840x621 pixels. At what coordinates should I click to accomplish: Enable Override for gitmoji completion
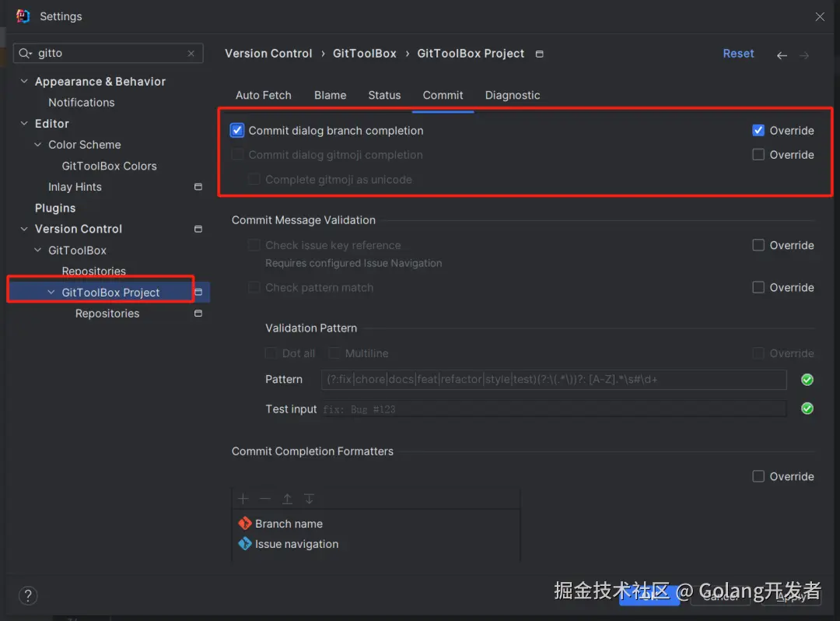tap(758, 155)
